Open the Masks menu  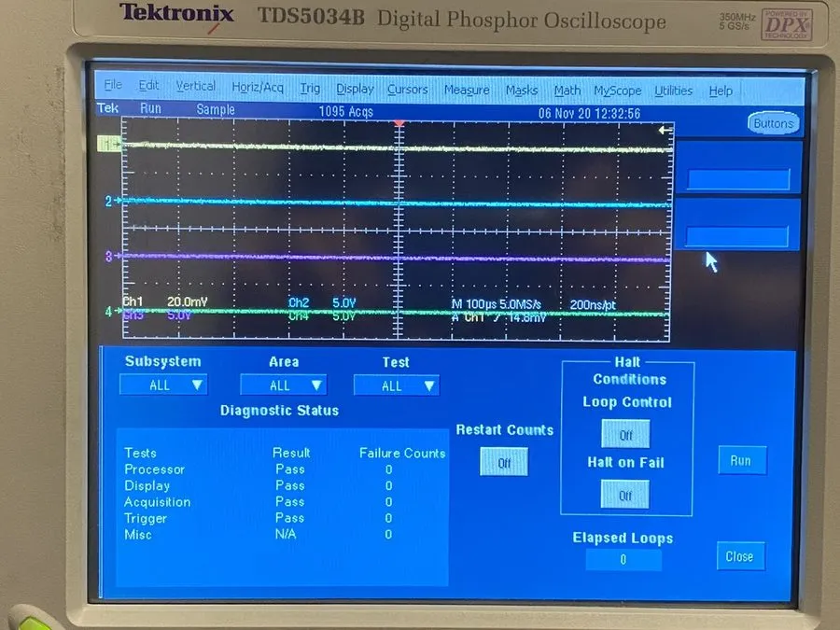click(522, 91)
